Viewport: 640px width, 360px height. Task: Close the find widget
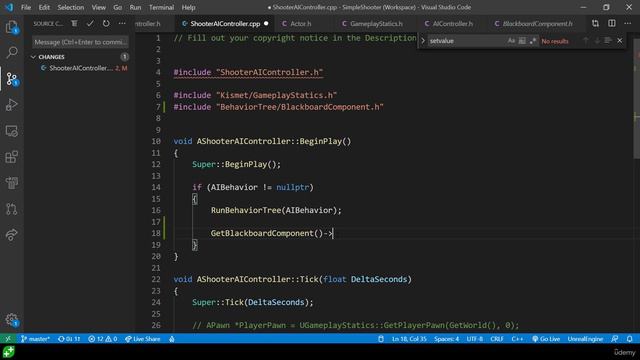tap(620, 41)
